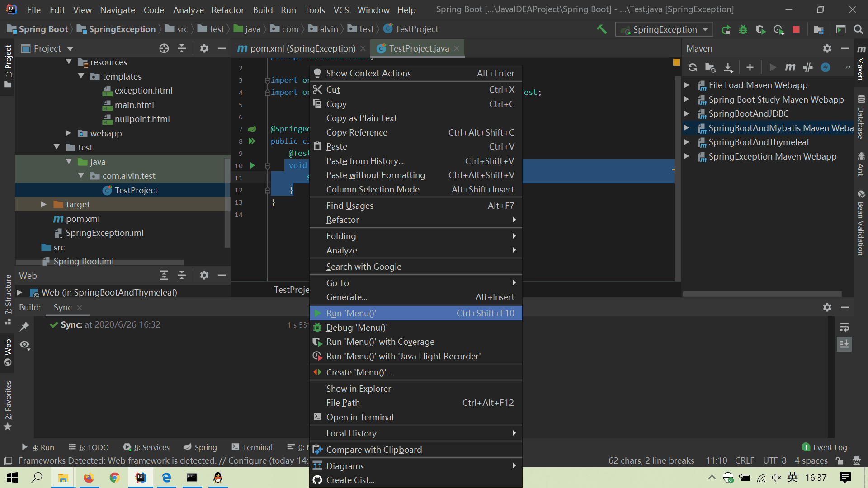Open the Terminal tool window button
Image resolution: width=868 pixels, height=488 pixels.
252,447
